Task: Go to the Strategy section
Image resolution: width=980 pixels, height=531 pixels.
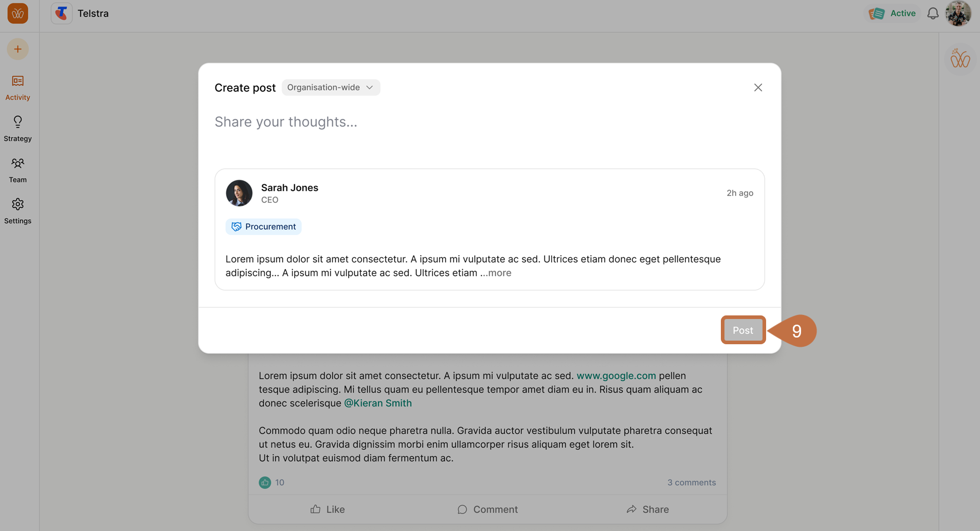Action: point(17,128)
